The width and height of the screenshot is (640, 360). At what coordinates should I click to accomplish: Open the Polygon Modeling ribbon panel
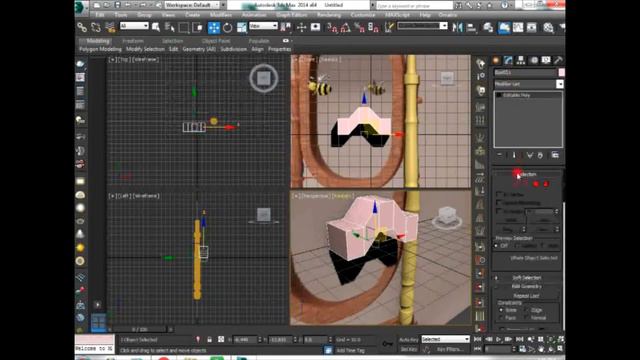pos(100,49)
